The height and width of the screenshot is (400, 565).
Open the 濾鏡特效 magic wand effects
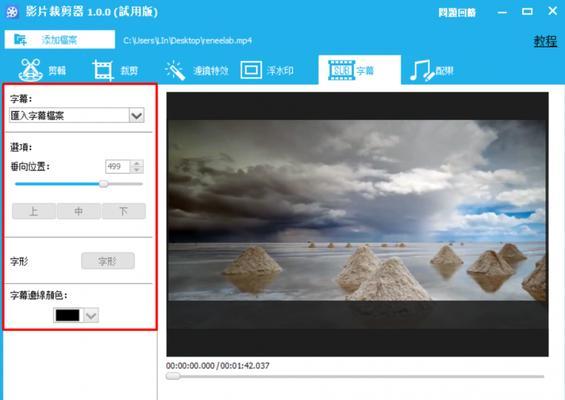pos(175,70)
